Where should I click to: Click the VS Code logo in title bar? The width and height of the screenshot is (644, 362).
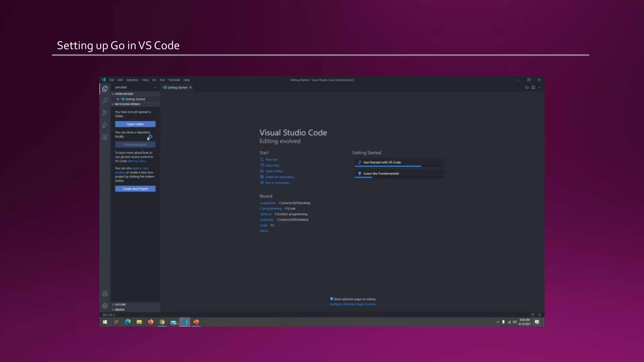pyautogui.click(x=104, y=80)
